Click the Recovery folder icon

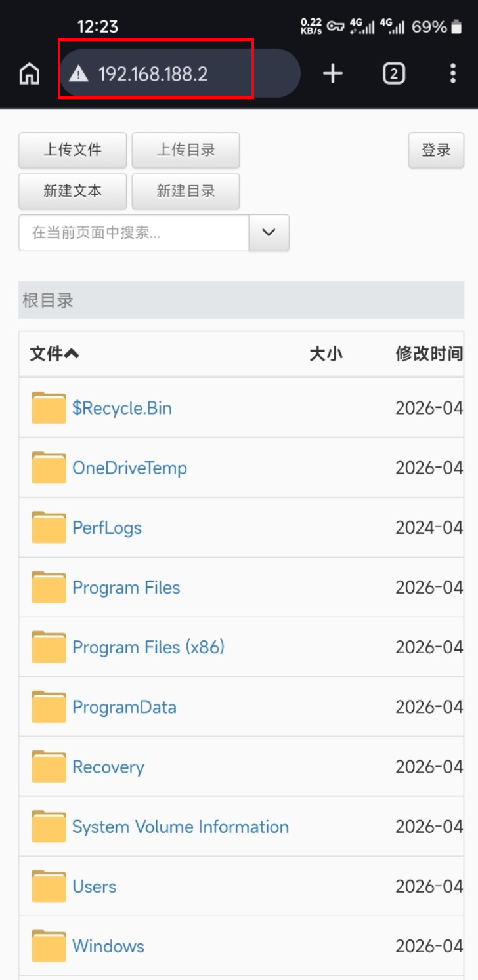pyautogui.click(x=49, y=767)
